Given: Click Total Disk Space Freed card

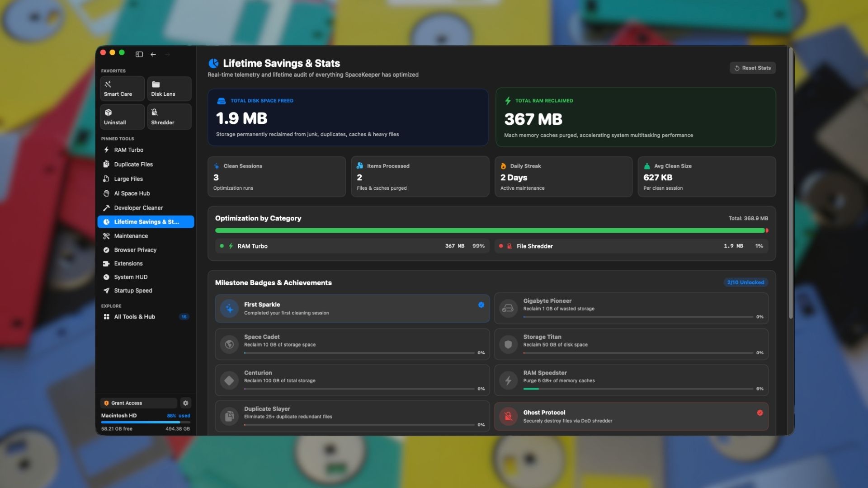Looking at the screenshot, I should tap(348, 117).
